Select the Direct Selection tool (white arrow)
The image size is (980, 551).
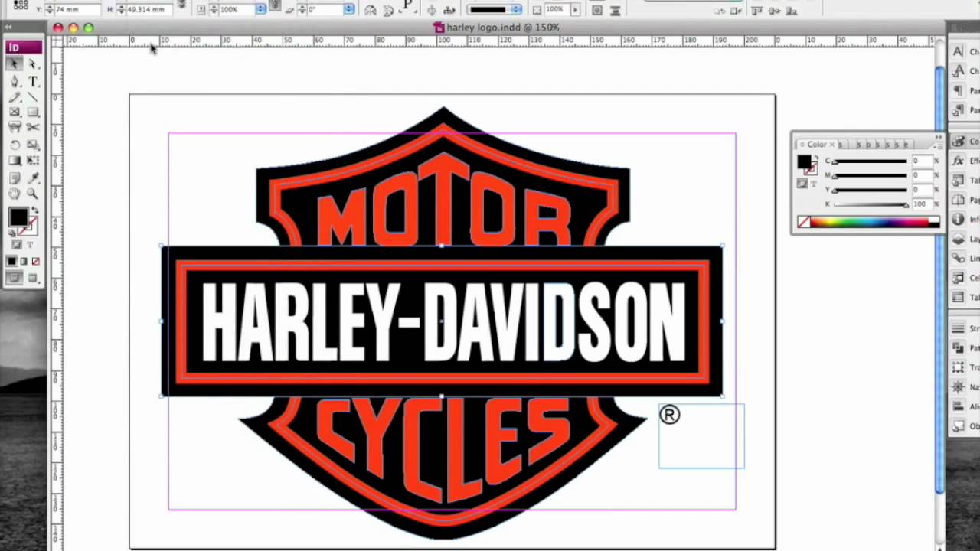pos(33,64)
